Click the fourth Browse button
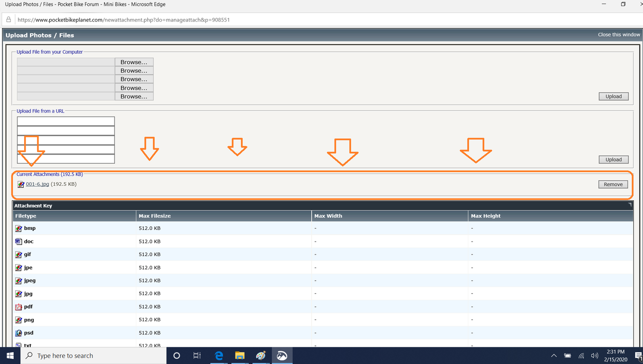643x364 pixels. click(x=134, y=88)
